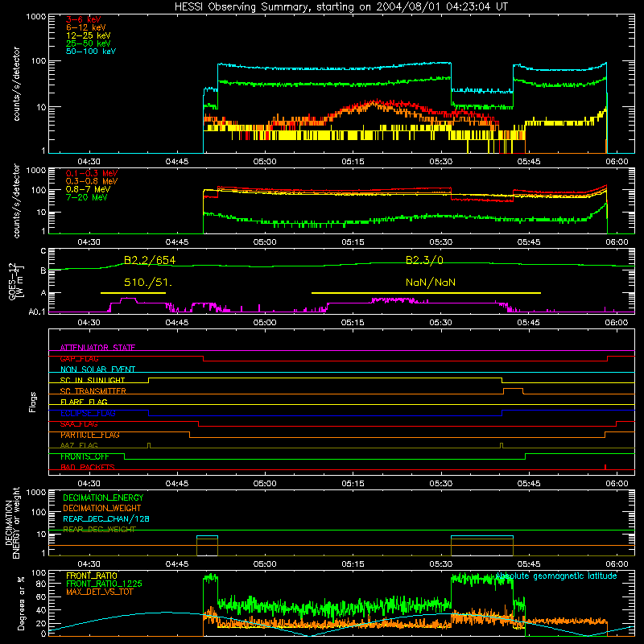This screenshot has height=644, width=644.
Task: Click the '0.8-7 MeV' legend label
Action: [88, 189]
